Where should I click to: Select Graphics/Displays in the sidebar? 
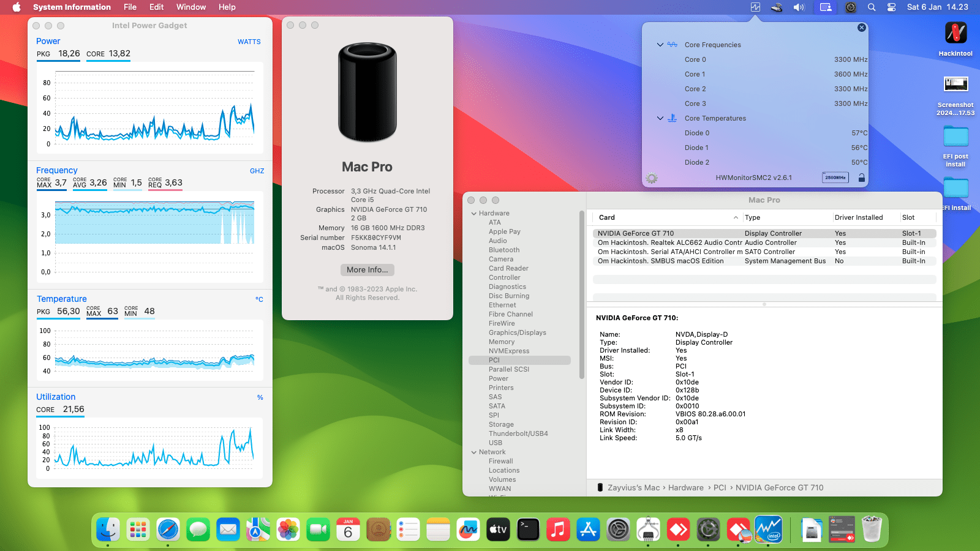[517, 332]
